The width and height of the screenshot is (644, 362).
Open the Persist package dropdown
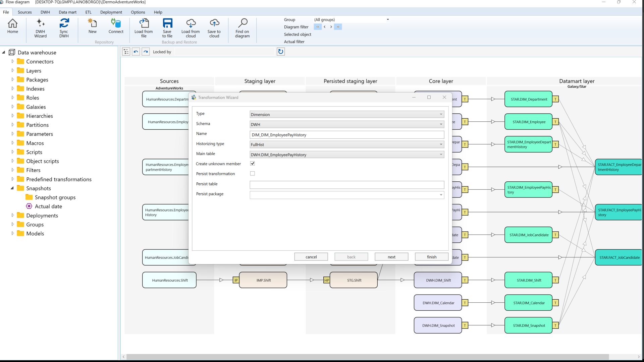click(347, 195)
